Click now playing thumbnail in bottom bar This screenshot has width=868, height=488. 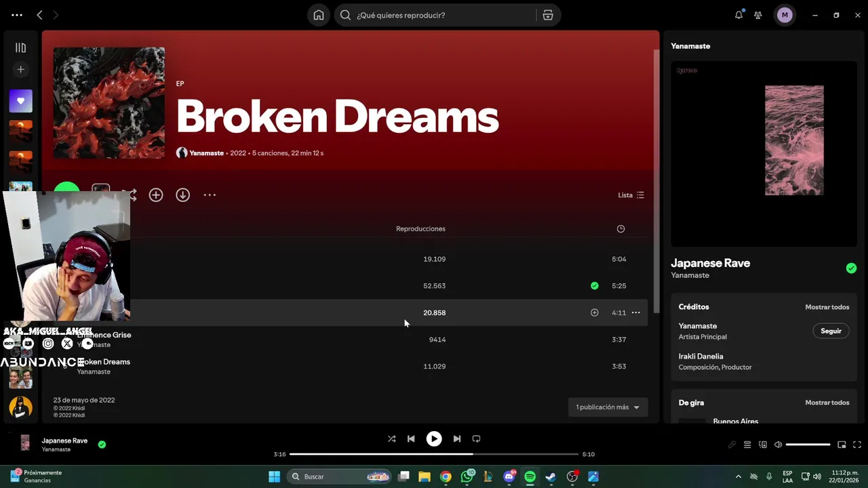[x=25, y=443]
